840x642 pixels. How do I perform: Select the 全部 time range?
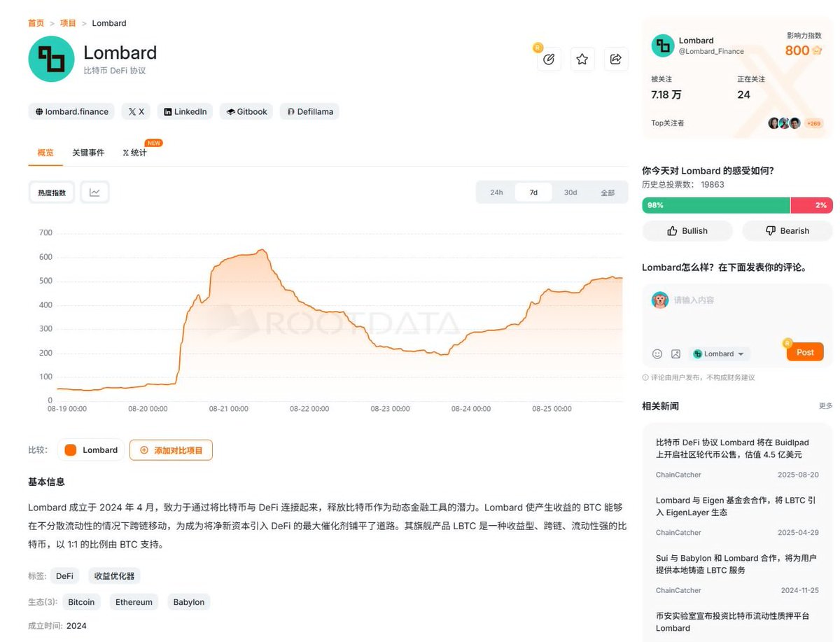608,193
